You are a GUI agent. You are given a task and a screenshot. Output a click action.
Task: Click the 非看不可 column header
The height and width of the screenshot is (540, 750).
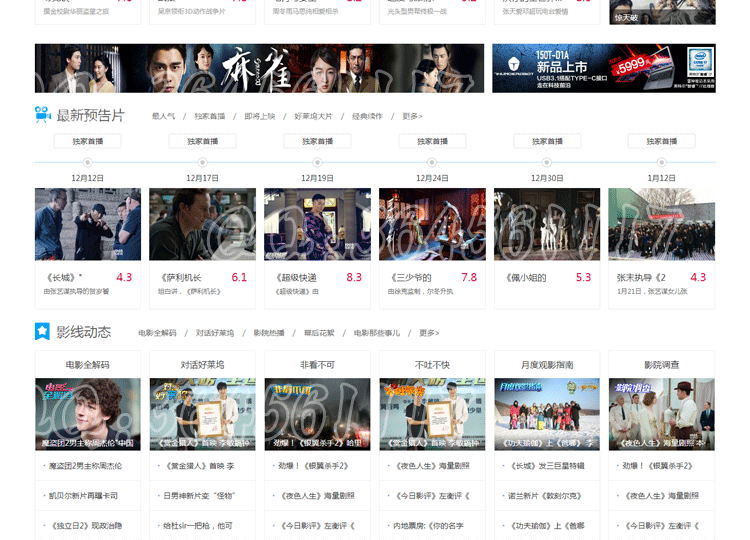317,364
